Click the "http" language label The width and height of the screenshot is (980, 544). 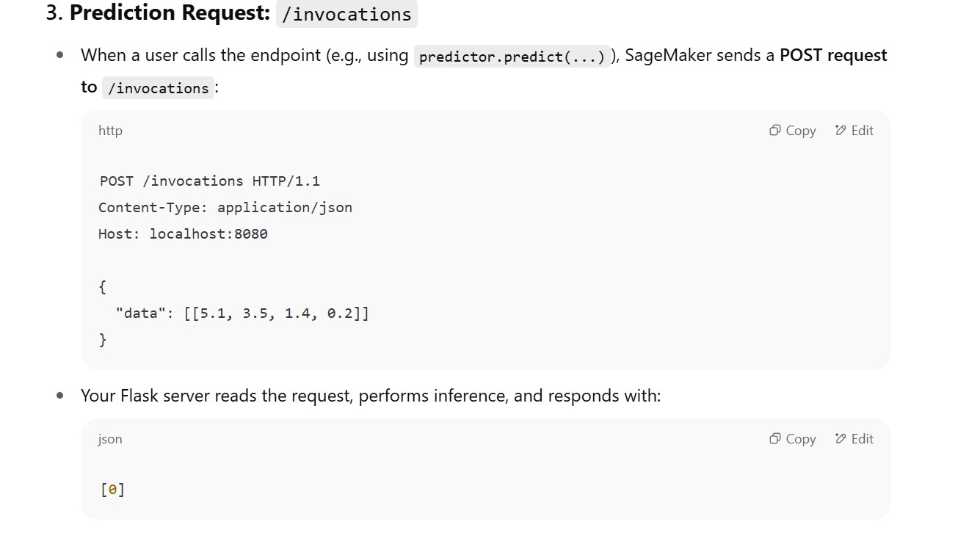pos(110,131)
